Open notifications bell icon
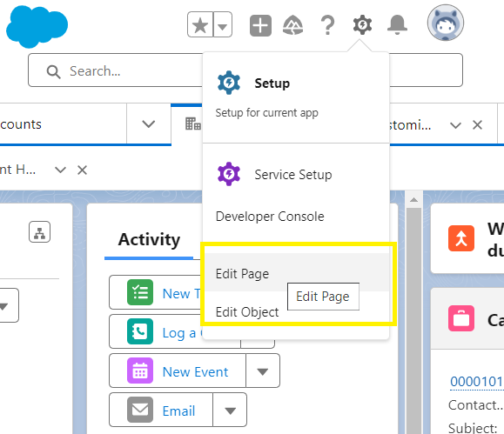Image resolution: width=504 pixels, height=434 pixels. point(397,24)
